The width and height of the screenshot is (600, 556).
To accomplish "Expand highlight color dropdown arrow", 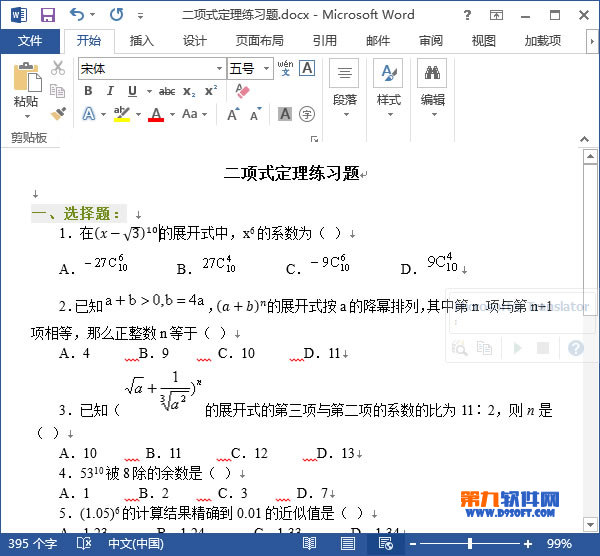I will click(x=138, y=114).
